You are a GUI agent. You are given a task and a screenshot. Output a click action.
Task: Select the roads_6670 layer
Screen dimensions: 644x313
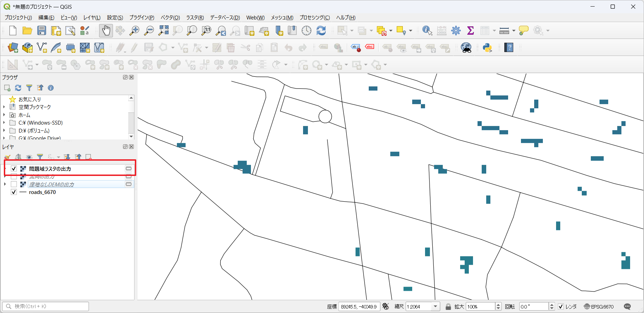click(x=42, y=192)
